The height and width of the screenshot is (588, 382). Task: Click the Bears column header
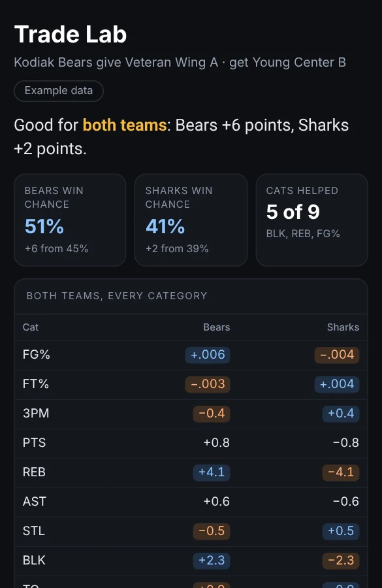[216, 327]
